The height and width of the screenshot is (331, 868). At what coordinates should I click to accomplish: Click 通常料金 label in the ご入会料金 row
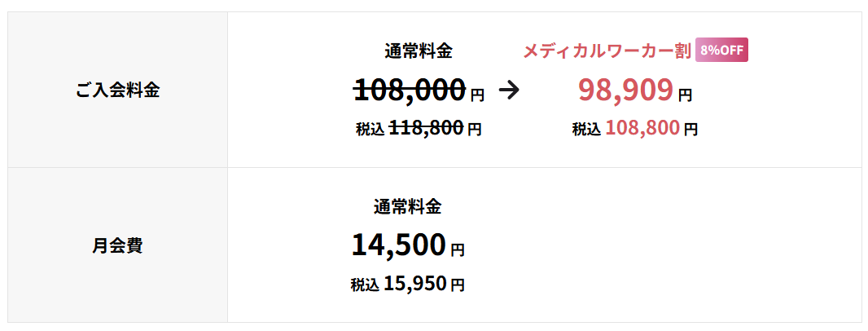tap(419, 51)
